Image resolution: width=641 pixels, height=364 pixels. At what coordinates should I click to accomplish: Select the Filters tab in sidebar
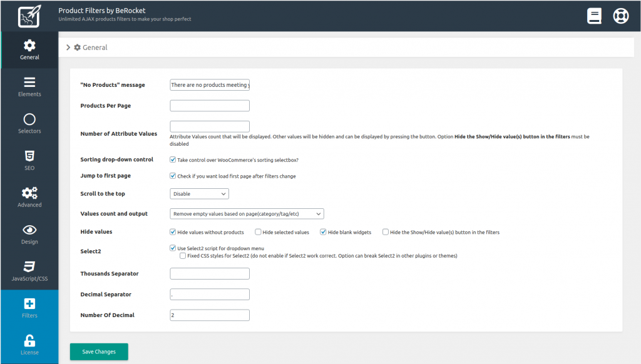[x=29, y=308]
